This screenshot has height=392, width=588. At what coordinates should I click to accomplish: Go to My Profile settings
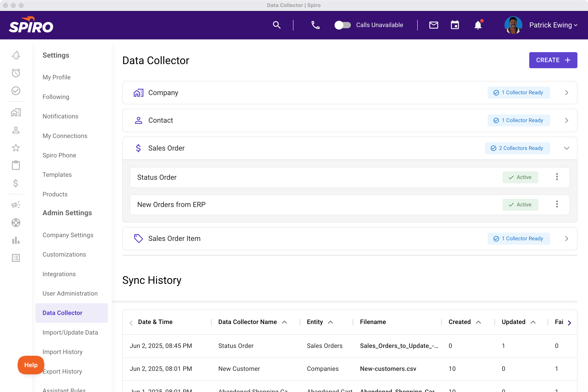coord(56,77)
